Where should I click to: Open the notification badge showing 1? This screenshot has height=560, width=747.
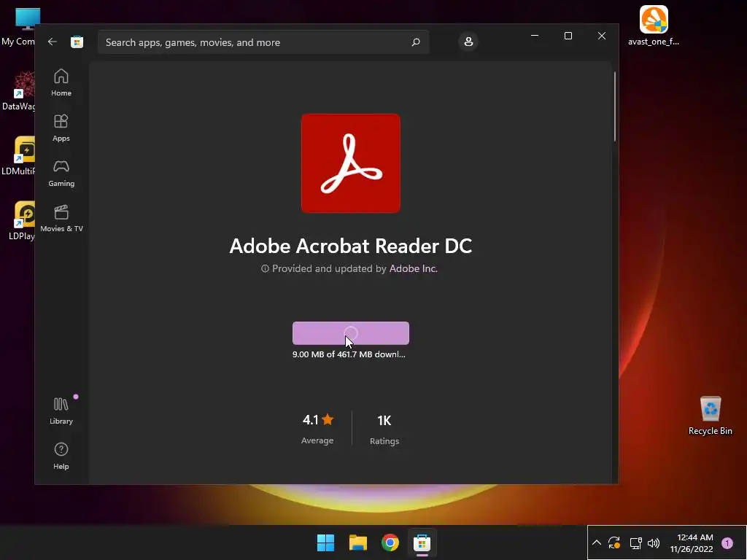pyautogui.click(x=727, y=542)
